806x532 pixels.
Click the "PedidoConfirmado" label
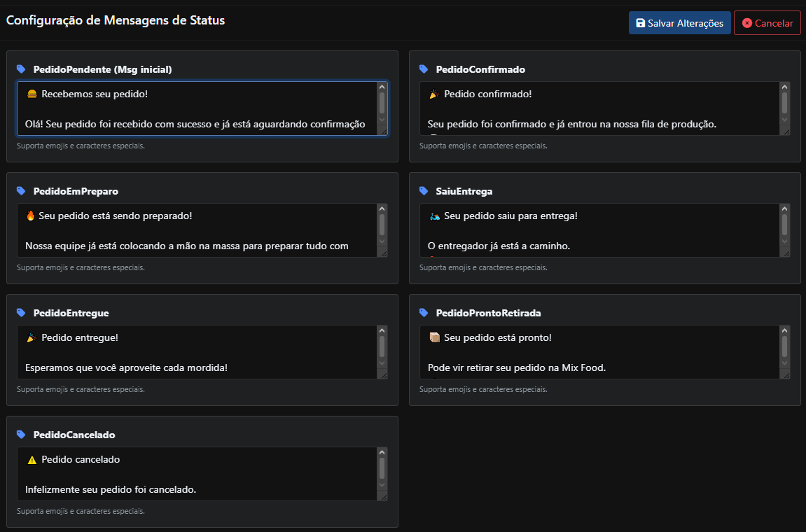480,69
